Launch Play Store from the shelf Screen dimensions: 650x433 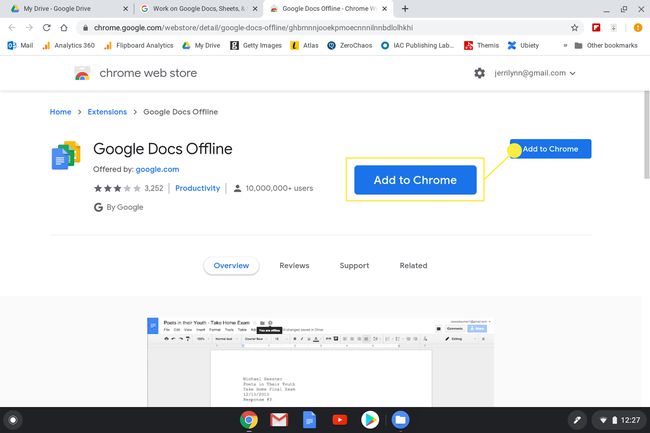click(x=370, y=420)
